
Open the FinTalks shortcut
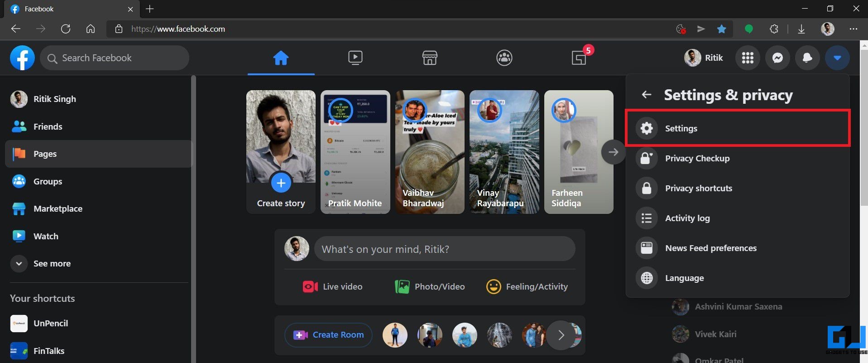pos(99,351)
